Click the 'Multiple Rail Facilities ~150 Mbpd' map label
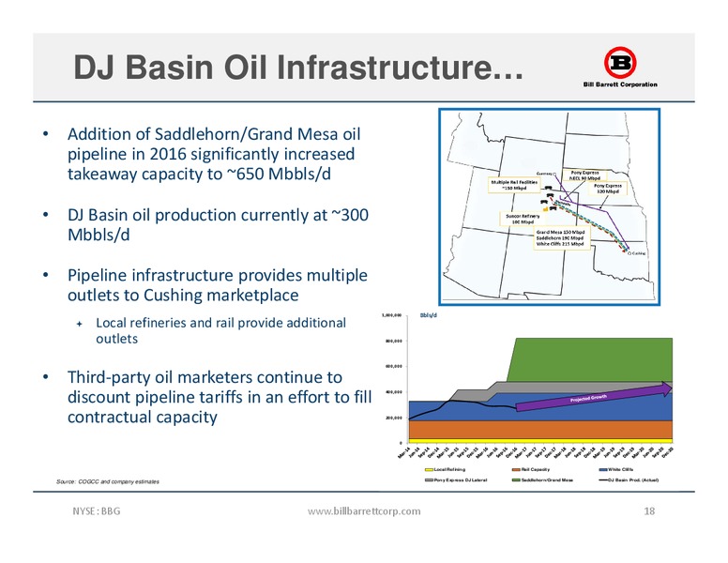Screen dimensions: 728x563 click(x=514, y=185)
